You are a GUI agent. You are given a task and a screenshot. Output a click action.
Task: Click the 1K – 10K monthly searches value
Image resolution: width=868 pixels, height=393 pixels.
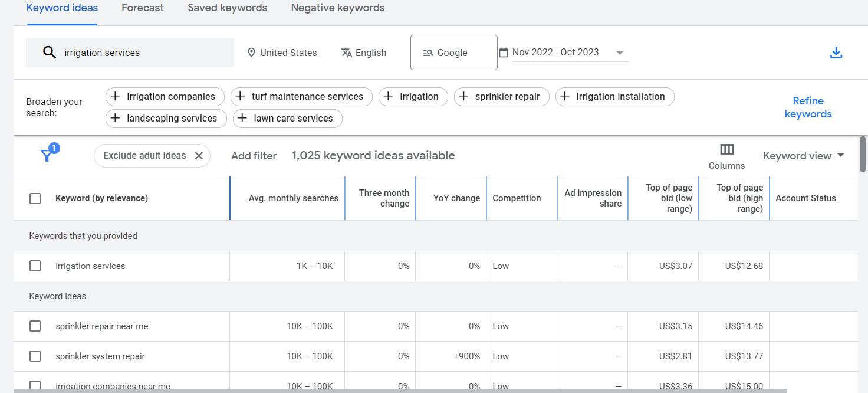[315, 266]
